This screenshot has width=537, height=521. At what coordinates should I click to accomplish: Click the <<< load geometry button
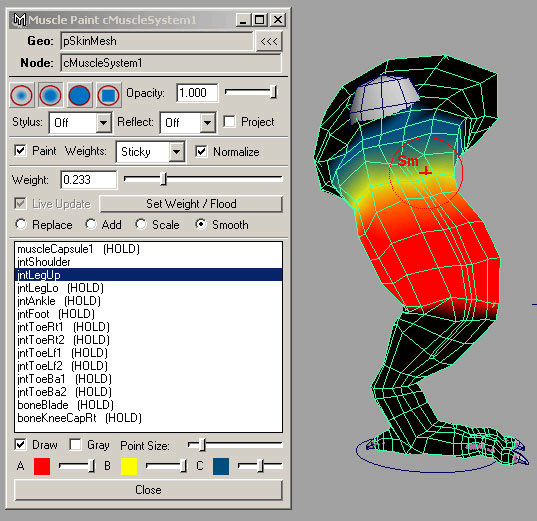[x=269, y=41]
